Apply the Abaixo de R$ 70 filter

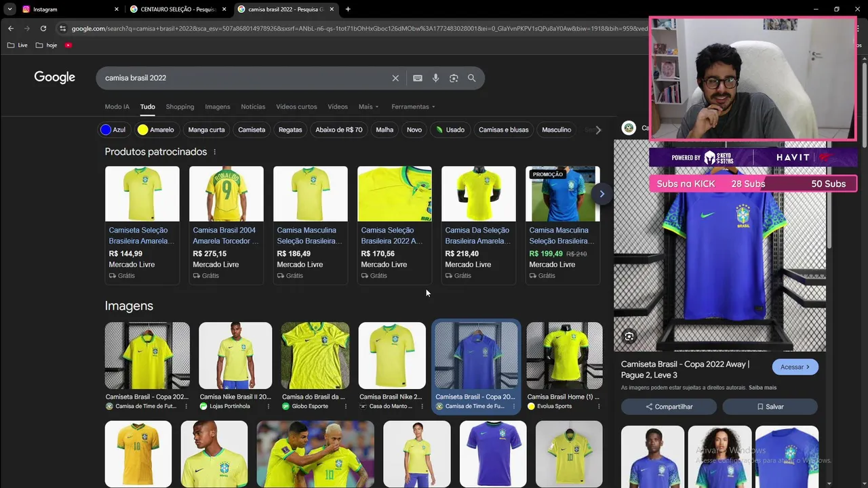tap(339, 129)
